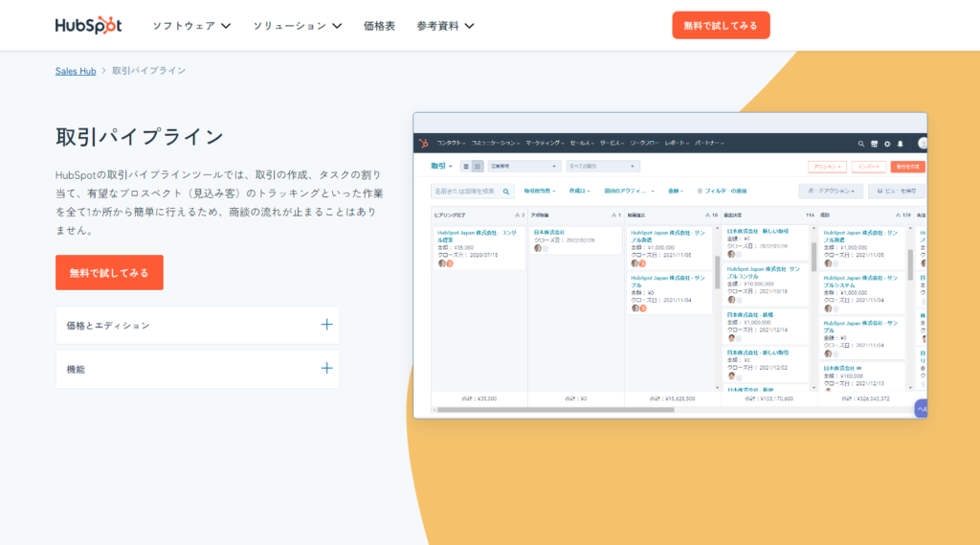Viewport: 980px width, 545px height.
Task: Click the vertical scrollbar of the 116-deal column
Action: (x=813, y=256)
